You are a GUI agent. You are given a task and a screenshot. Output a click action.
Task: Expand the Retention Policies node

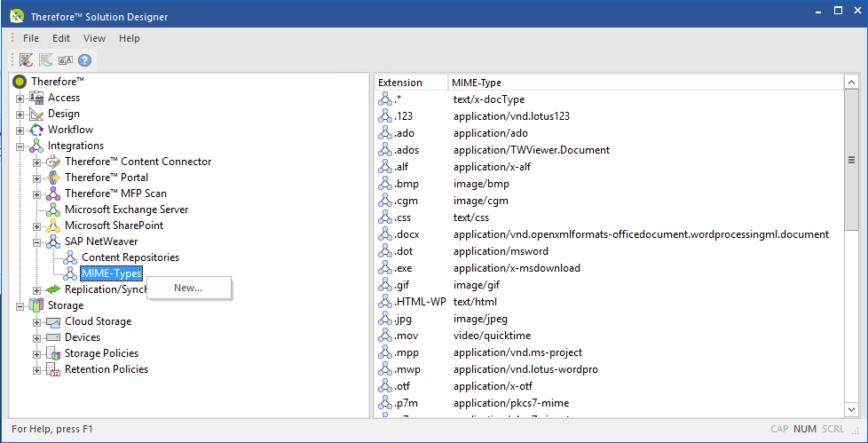[37, 369]
